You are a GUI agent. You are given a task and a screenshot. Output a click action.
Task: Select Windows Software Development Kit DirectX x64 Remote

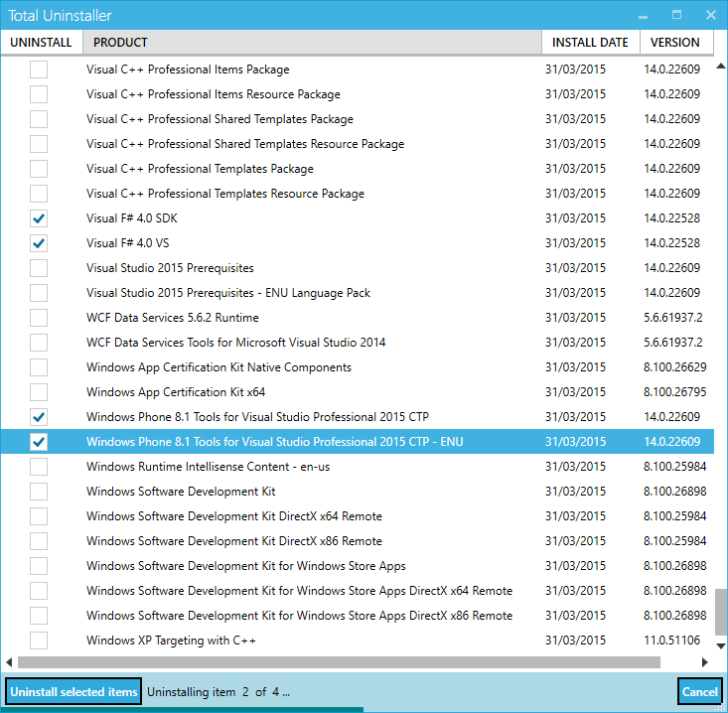click(x=357, y=516)
